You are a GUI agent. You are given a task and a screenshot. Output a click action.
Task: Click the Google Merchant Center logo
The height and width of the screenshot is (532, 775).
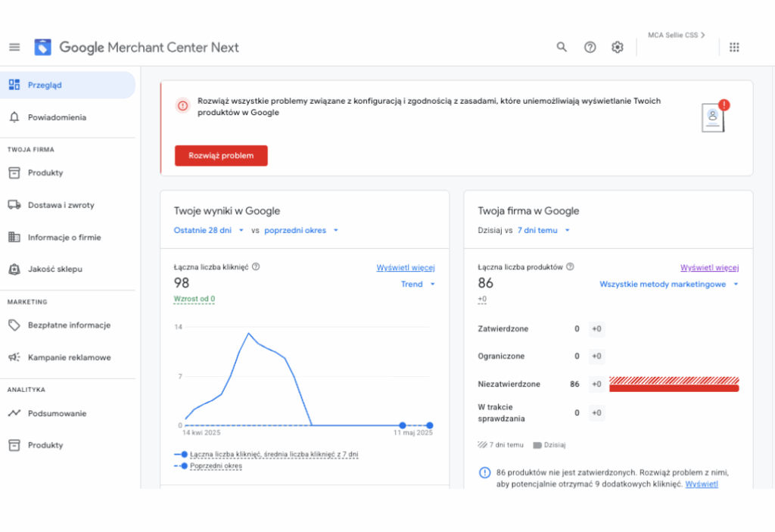click(43, 47)
